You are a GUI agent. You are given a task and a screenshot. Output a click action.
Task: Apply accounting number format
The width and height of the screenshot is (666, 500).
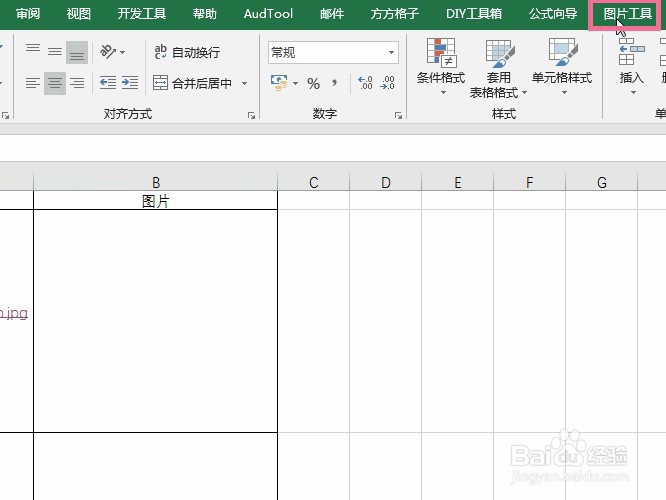pos(279,83)
